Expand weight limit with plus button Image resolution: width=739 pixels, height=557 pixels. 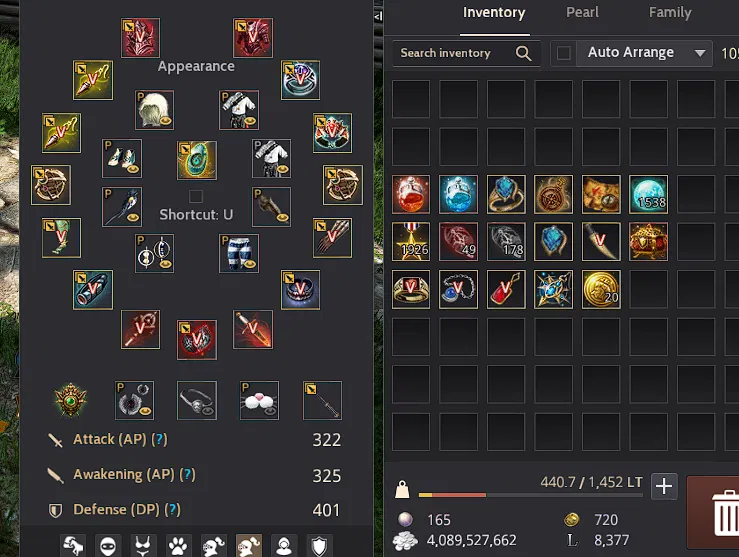pos(664,486)
